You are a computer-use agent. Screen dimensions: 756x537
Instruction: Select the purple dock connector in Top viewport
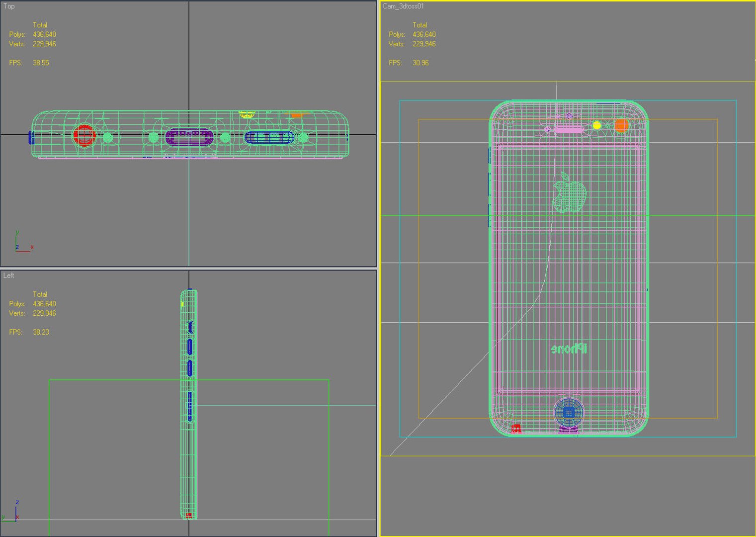[189, 137]
